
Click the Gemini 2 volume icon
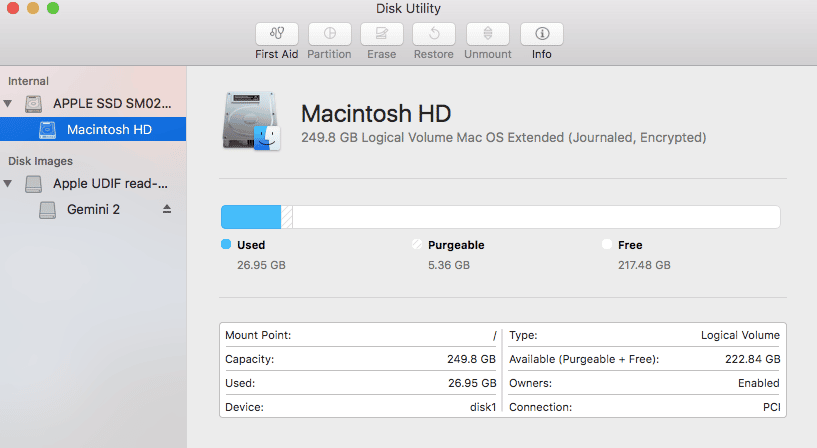47,210
